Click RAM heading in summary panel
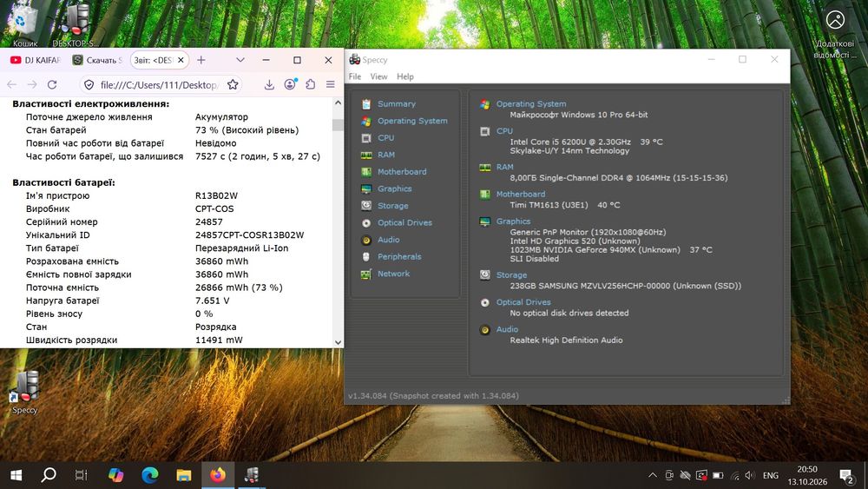 (x=504, y=167)
